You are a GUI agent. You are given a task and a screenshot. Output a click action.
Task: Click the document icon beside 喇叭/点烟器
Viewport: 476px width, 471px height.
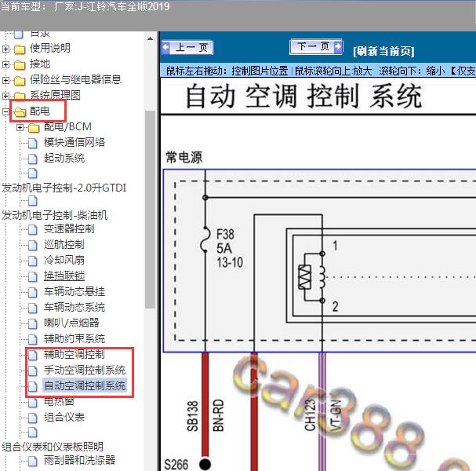(32, 323)
